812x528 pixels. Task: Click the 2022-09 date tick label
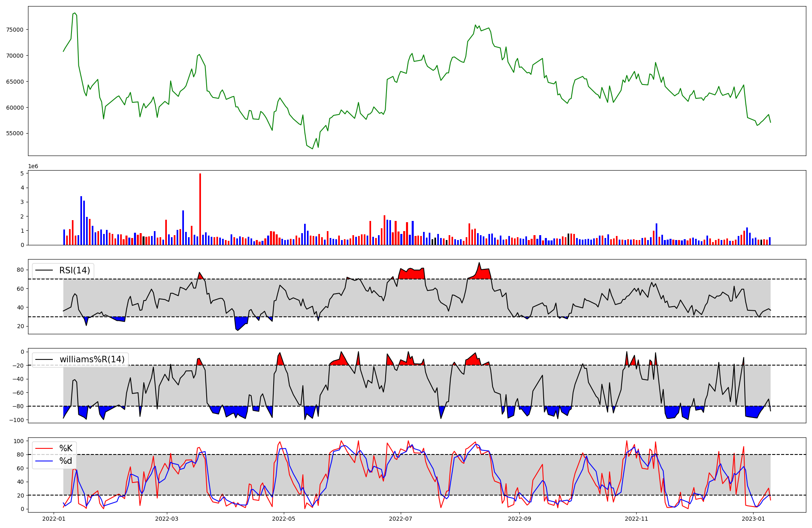coord(519,519)
